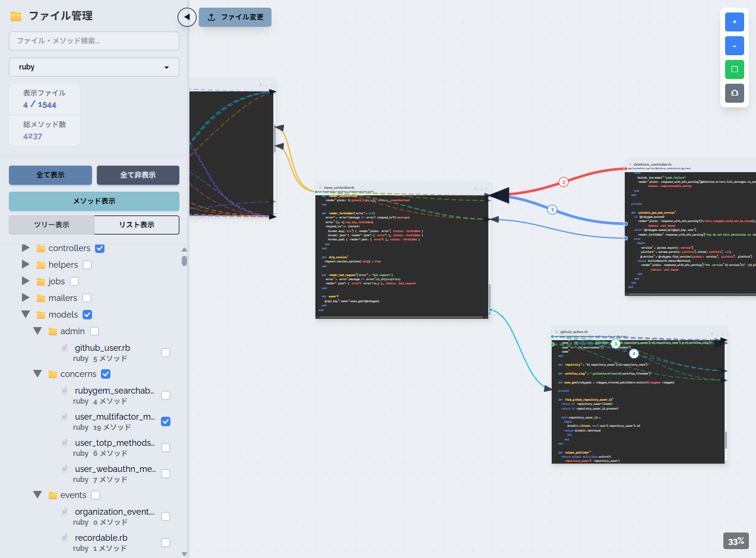Collapse the sidebar with the left-arrow circle
This screenshot has height=558, width=756.
coord(187,17)
